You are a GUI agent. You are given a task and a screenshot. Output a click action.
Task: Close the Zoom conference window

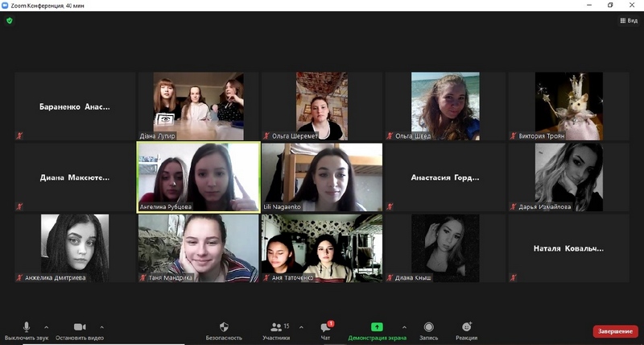tap(632, 6)
